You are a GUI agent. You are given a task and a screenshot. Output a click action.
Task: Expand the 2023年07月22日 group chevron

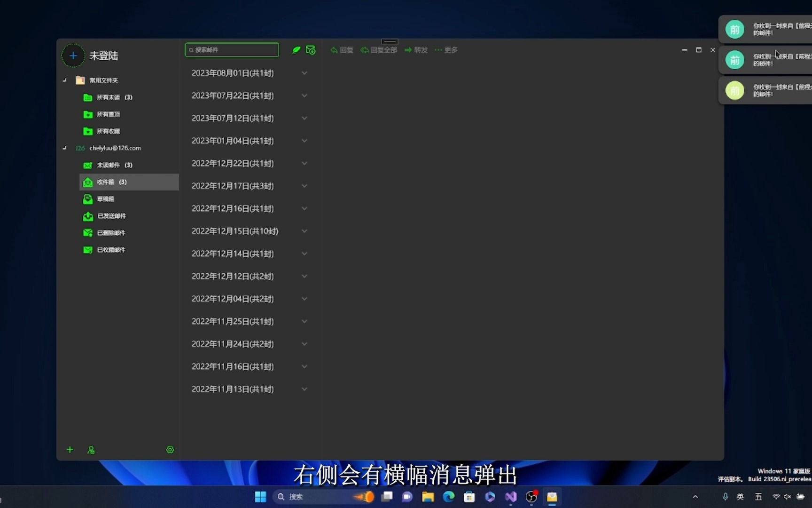point(304,95)
